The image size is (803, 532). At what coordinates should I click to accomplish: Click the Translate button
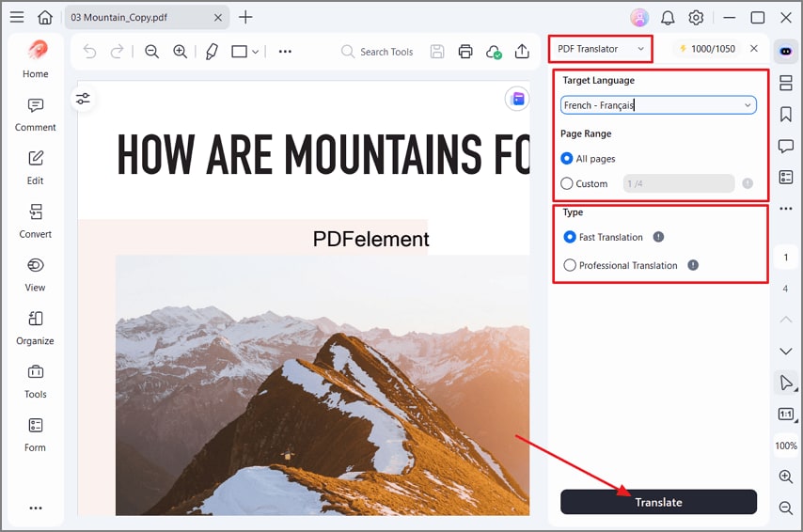click(x=658, y=502)
